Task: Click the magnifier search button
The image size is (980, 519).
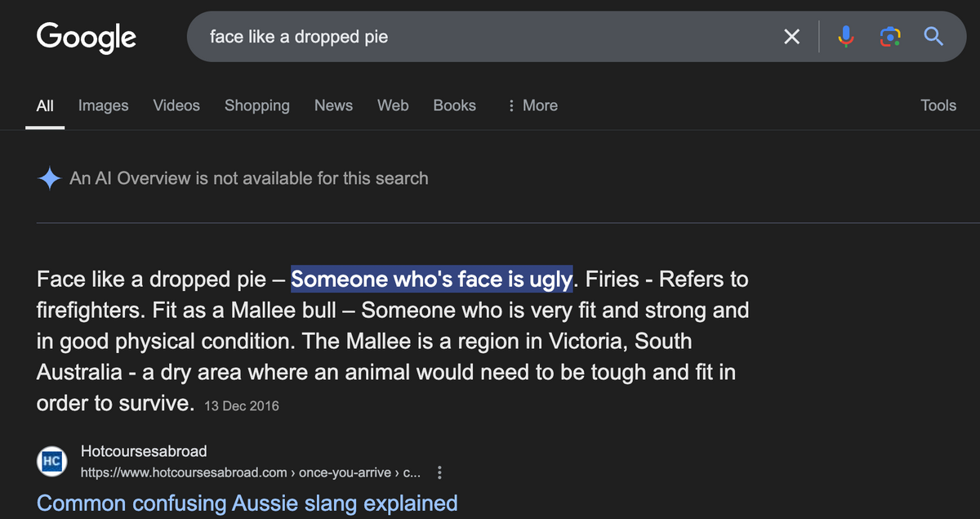Action: coord(933,37)
